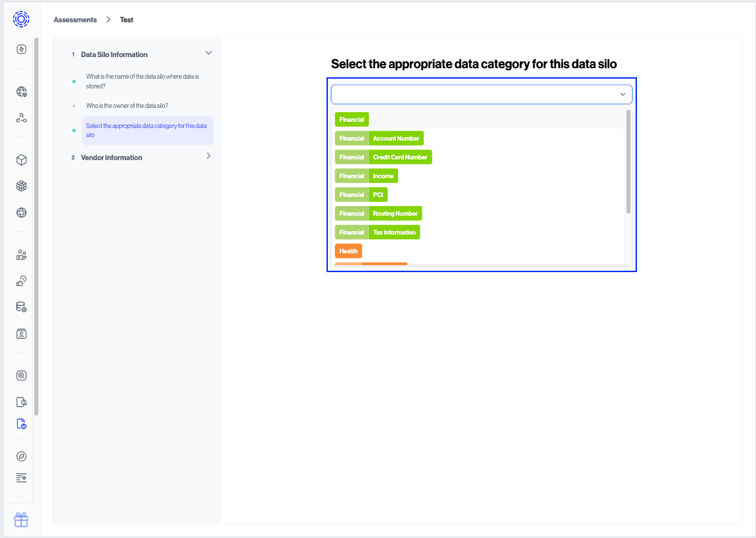Select the highlighted assessments document icon
The image size is (756, 538).
pos(21,423)
